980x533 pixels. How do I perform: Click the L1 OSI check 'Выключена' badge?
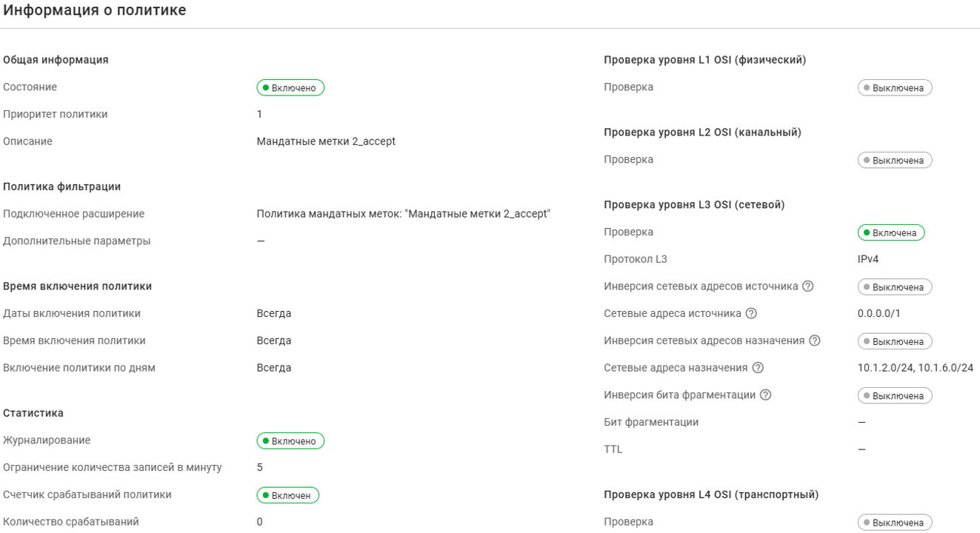click(894, 88)
